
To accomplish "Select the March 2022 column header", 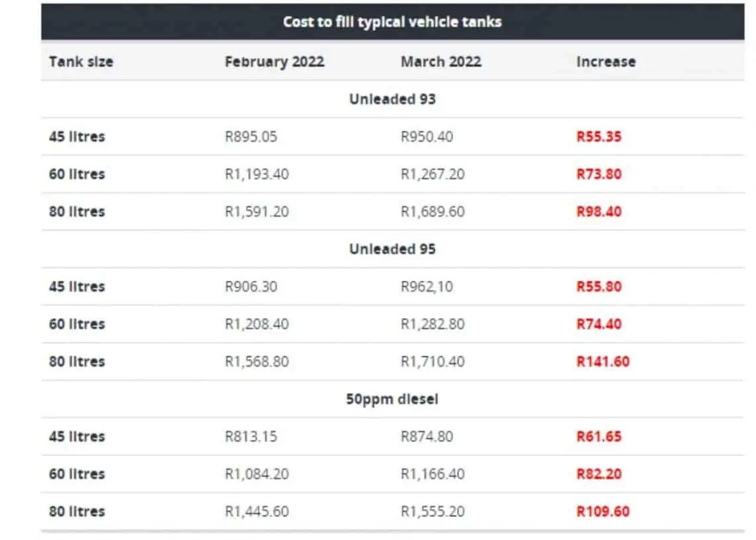I will click(x=441, y=62).
